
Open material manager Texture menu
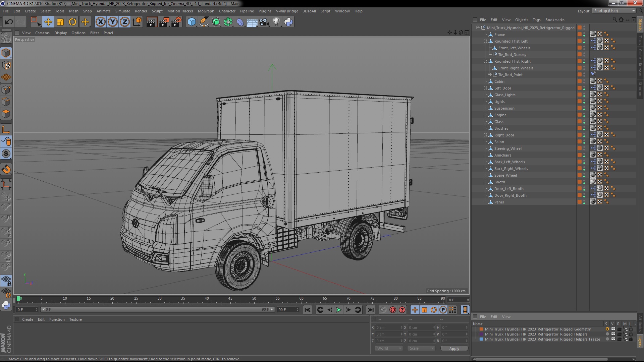[x=75, y=319]
